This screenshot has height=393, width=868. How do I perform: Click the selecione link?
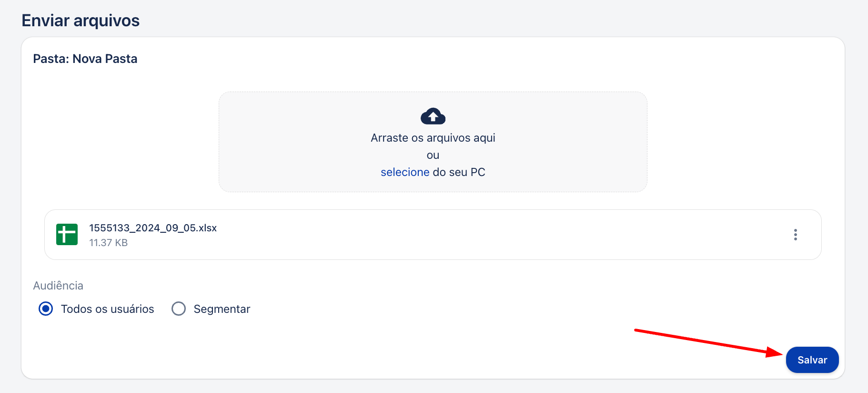[405, 172]
